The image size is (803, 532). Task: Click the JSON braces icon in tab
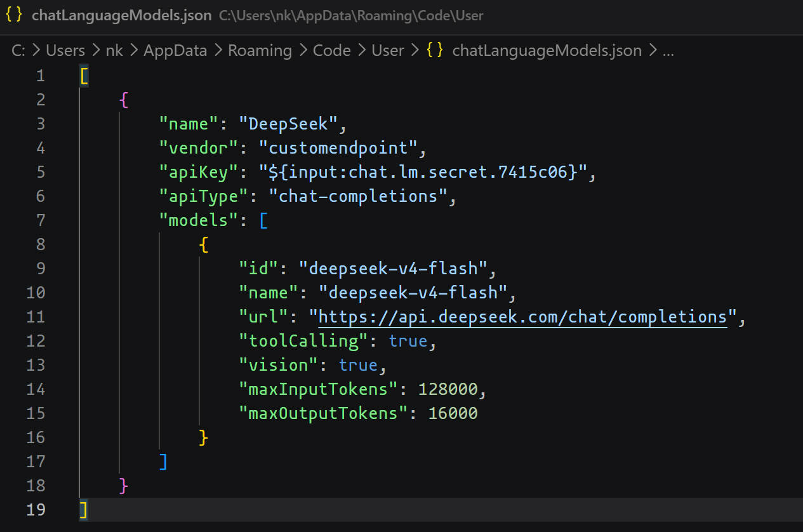(15, 16)
